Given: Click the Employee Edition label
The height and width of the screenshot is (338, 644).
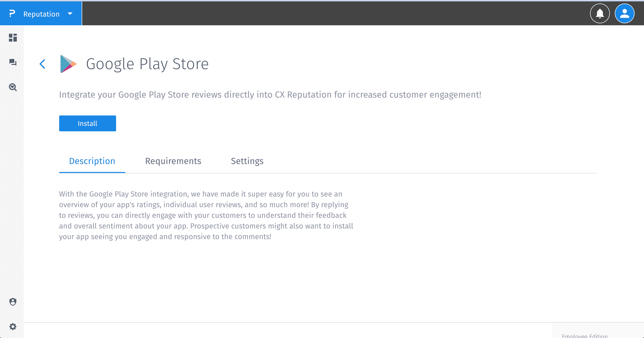Looking at the screenshot, I should [x=585, y=336].
